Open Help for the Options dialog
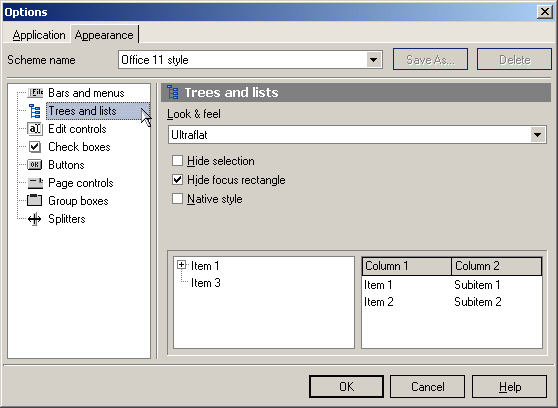558x408 pixels. [x=509, y=387]
